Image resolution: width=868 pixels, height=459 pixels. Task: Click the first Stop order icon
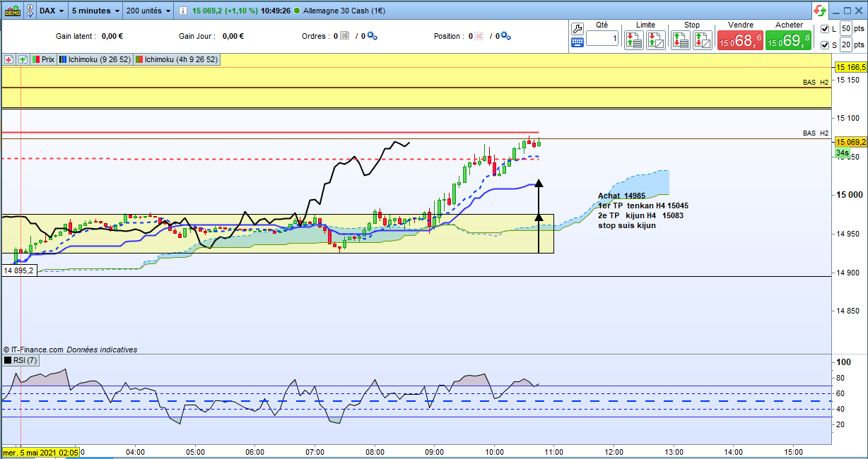click(681, 40)
